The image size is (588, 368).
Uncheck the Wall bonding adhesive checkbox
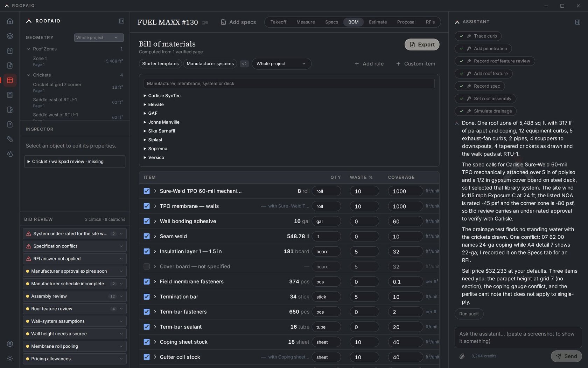point(147,221)
